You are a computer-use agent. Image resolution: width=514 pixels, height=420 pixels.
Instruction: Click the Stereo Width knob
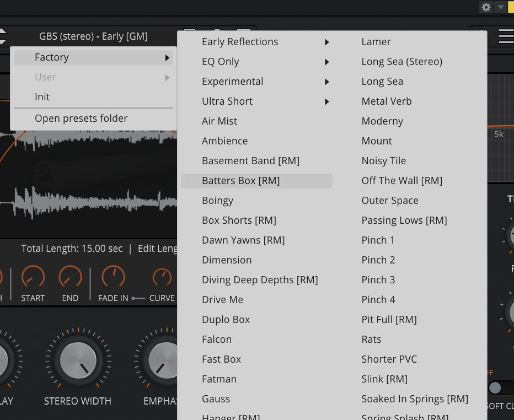[x=77, y=361]
